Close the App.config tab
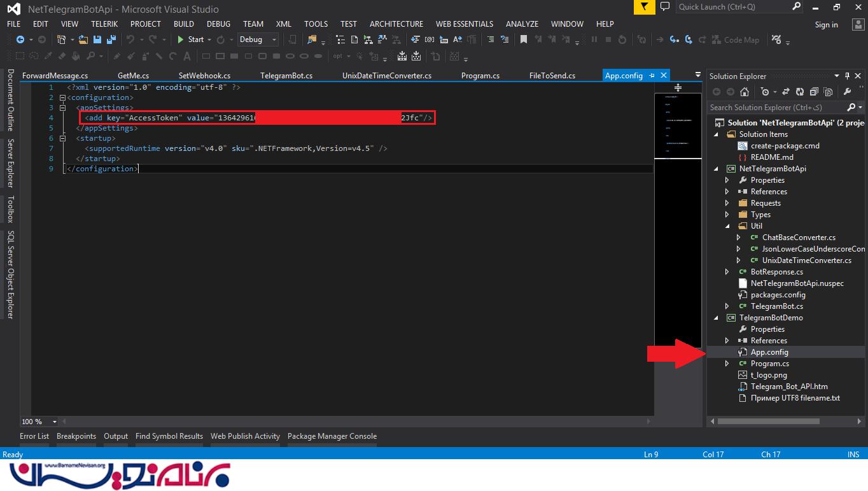Viewport: 868px width, 491px height. [x=663, y=75]
